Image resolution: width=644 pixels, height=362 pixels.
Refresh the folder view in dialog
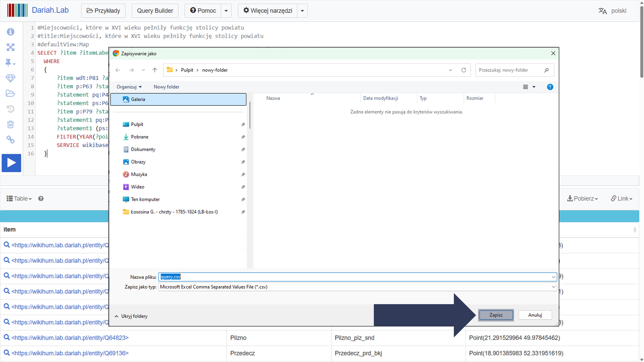(463, 70)
